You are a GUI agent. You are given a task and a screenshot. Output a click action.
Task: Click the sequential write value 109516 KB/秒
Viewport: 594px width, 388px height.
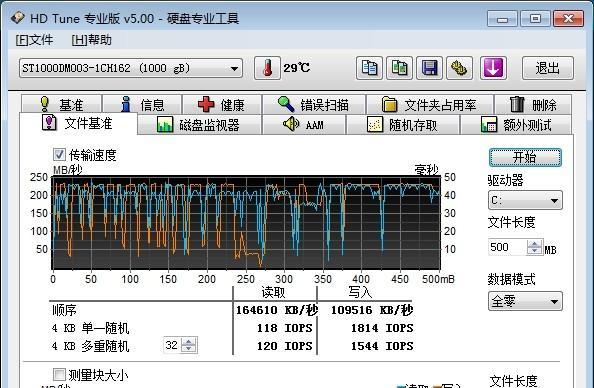[x=372, y=310]
